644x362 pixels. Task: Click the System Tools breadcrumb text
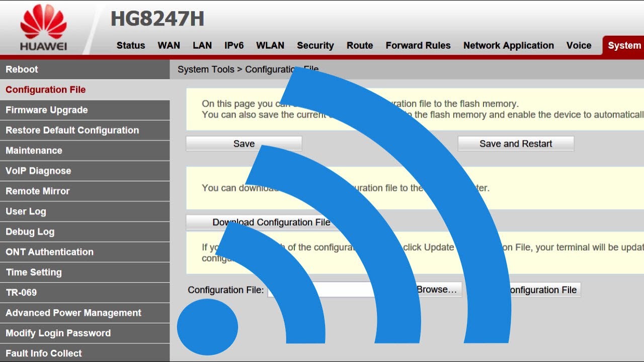tap(206, 69)
